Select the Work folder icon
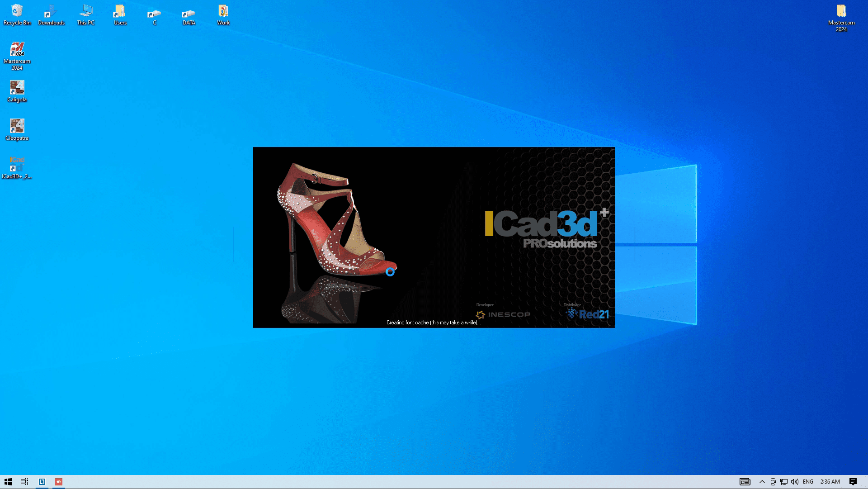The width and height of the screenshot is (868, 489). coord(223,14)
